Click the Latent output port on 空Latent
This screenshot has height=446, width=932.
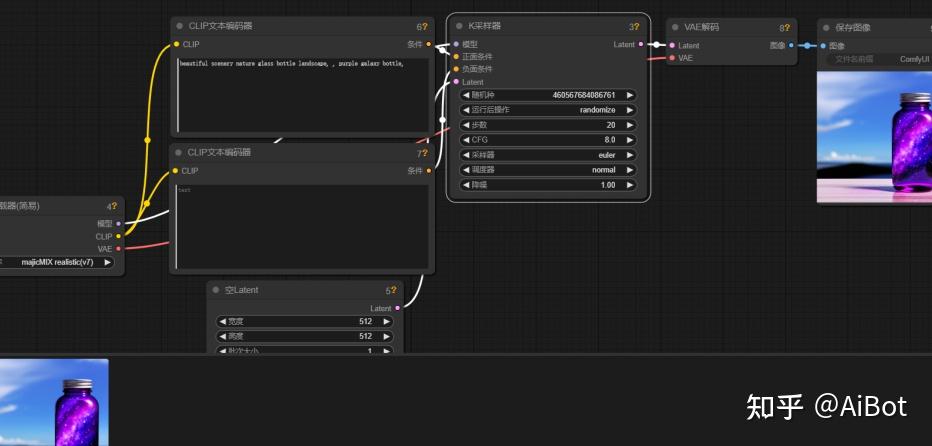[x=397, y=308]
